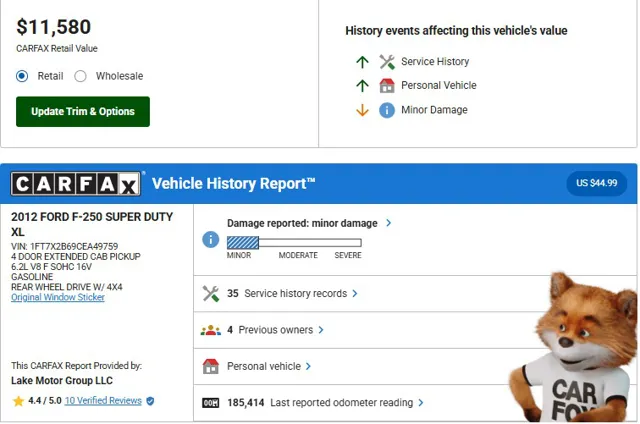Open the 10 Verified Reviews link
The image size is (640, 424).
(x=103, y=401)
